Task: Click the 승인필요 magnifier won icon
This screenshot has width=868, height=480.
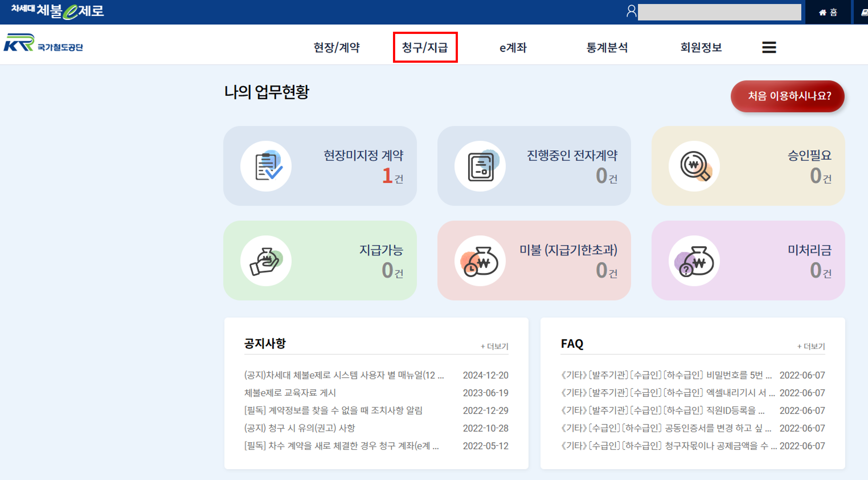Action: click(694, 166)
